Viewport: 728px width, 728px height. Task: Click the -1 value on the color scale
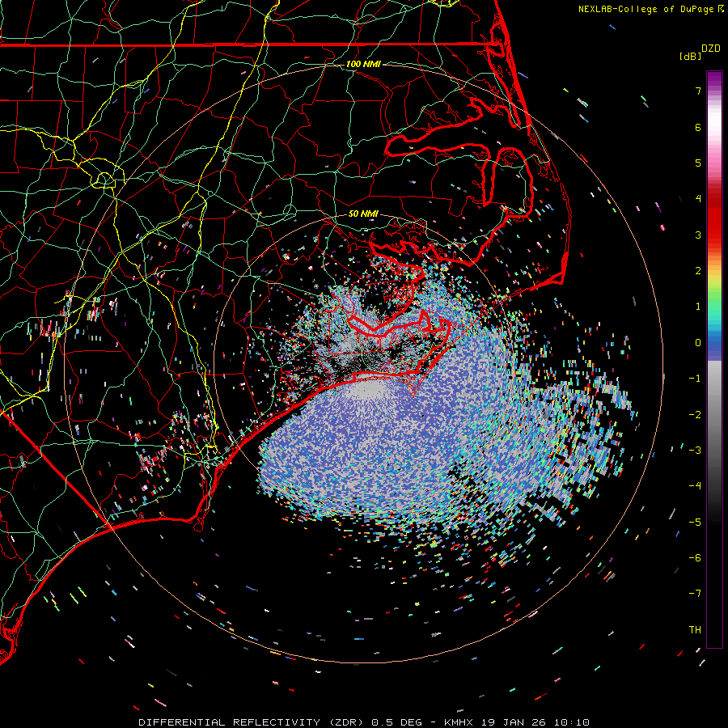(x=695, y=379)
